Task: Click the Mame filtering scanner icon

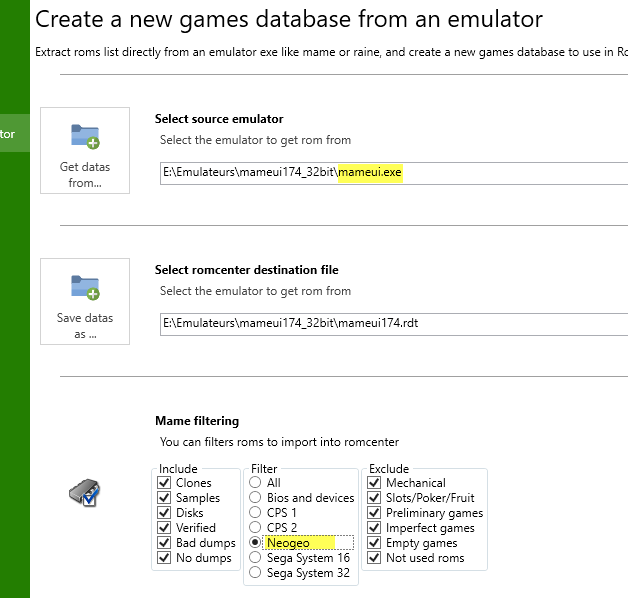Action: pyautogui.click(x=85, y=492)
